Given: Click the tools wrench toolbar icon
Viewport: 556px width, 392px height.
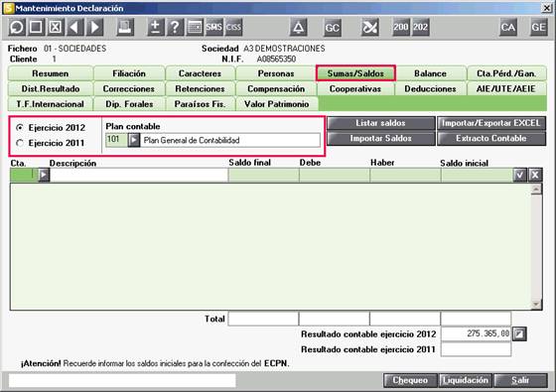Looking at the screenshot, I should pyautogui.click(x=369, y=28).
